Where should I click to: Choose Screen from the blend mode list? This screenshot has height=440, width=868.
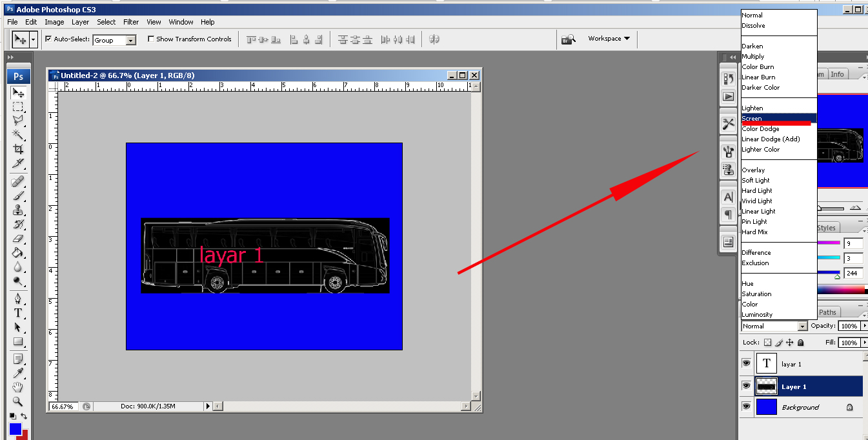coord(752,118)
